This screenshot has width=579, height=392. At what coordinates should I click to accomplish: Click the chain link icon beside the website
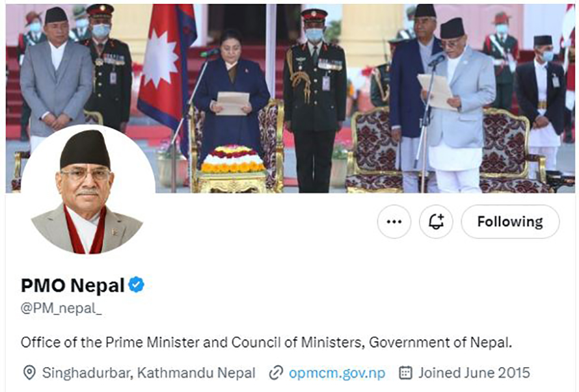pyautogui.click(x=276, y=372)
